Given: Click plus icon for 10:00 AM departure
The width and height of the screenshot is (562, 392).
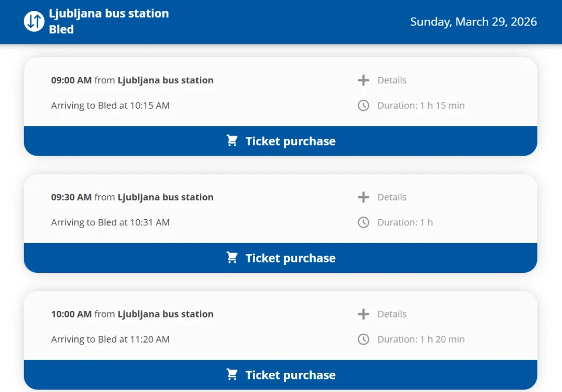Looking at the screenshot, I should (x=363, y=314).
